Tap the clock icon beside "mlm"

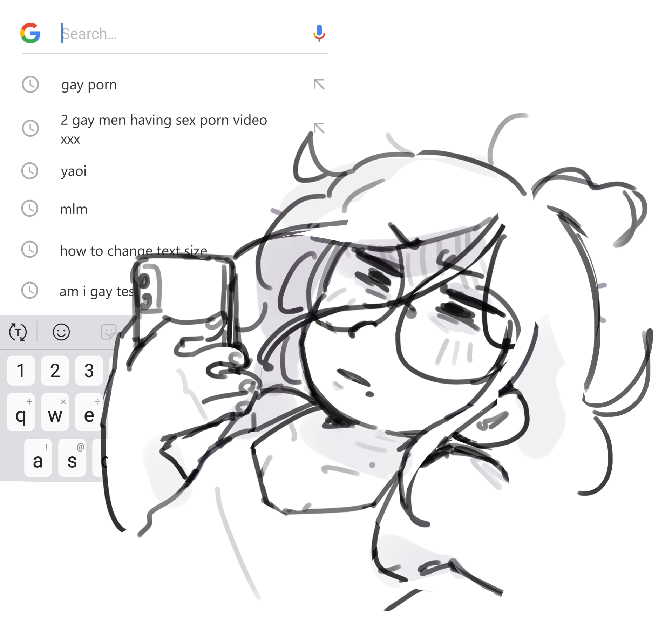click(x=30, y=209)
